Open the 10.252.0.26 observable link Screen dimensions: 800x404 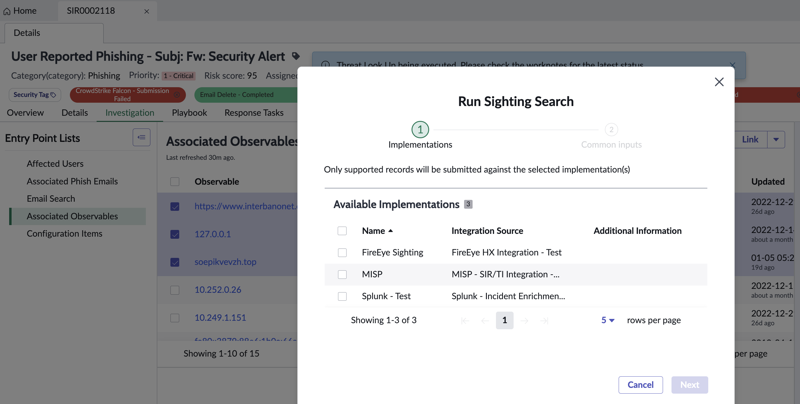[218, 290]
